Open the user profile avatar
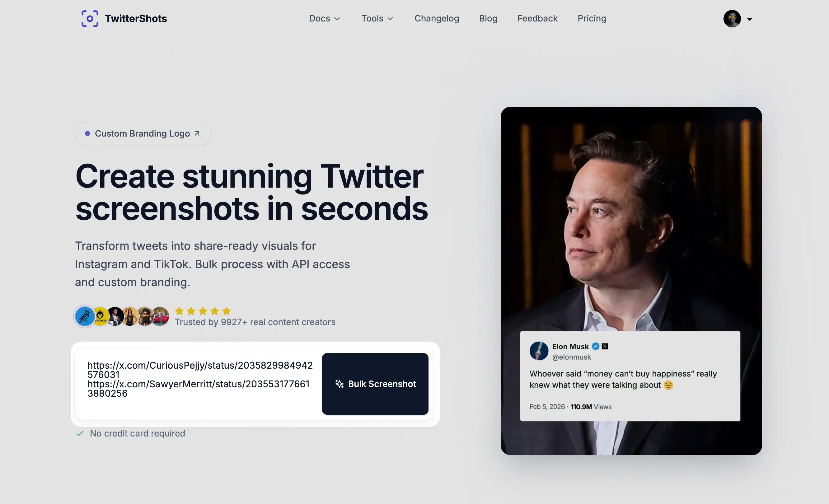This screenshot has height=504, width=829. (x=732, y=18)
